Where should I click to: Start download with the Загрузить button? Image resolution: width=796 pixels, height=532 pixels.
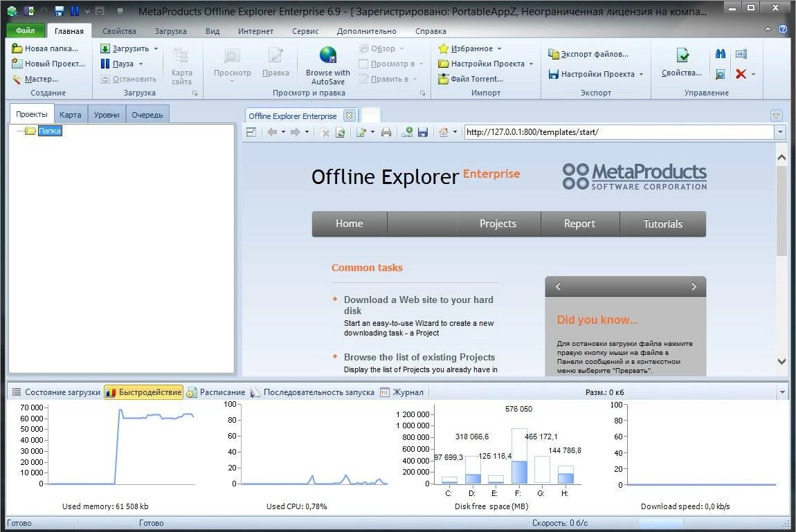point(125,48)
